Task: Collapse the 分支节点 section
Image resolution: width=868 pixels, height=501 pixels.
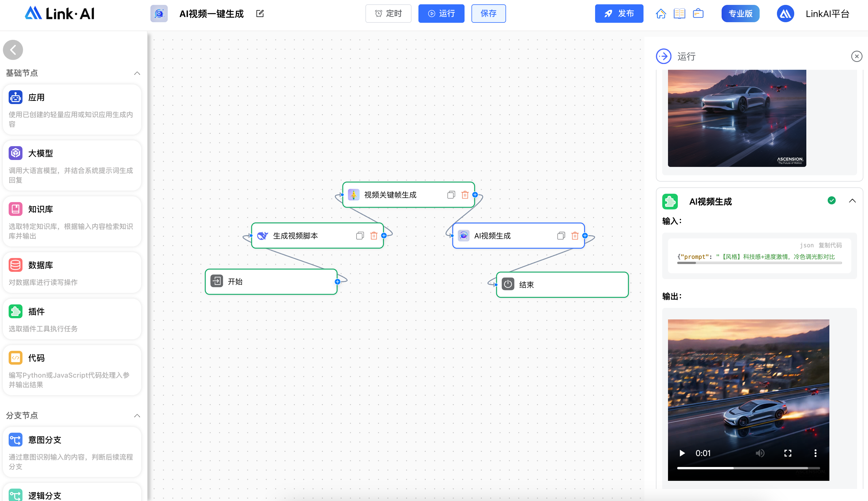Action: click(137, 416)
